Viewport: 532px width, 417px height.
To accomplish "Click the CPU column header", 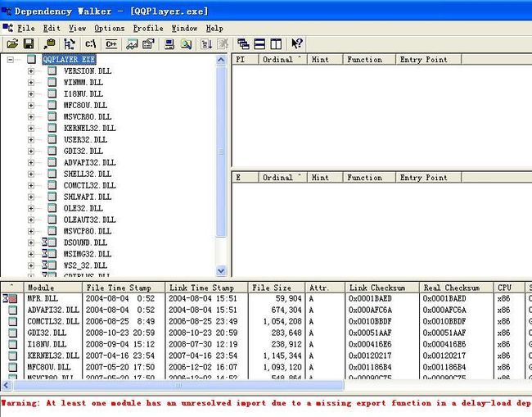I will coord(509,288).
